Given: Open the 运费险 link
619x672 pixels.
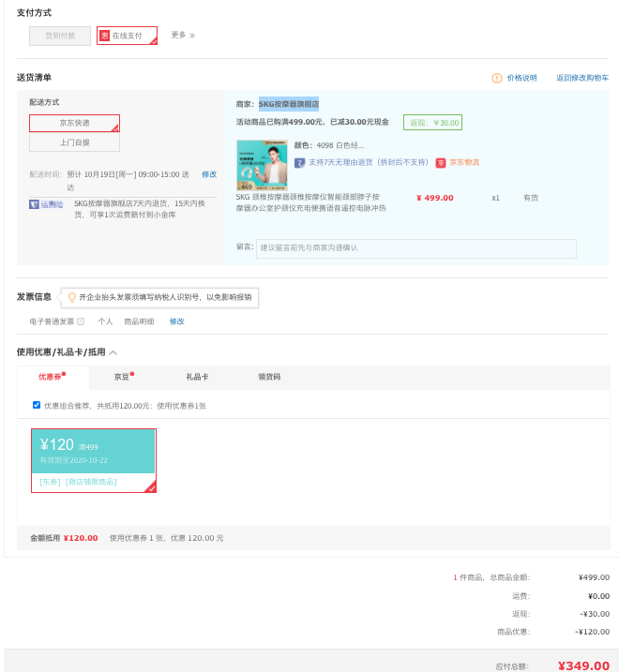Looking at the screenshot, I should point(52,204).
